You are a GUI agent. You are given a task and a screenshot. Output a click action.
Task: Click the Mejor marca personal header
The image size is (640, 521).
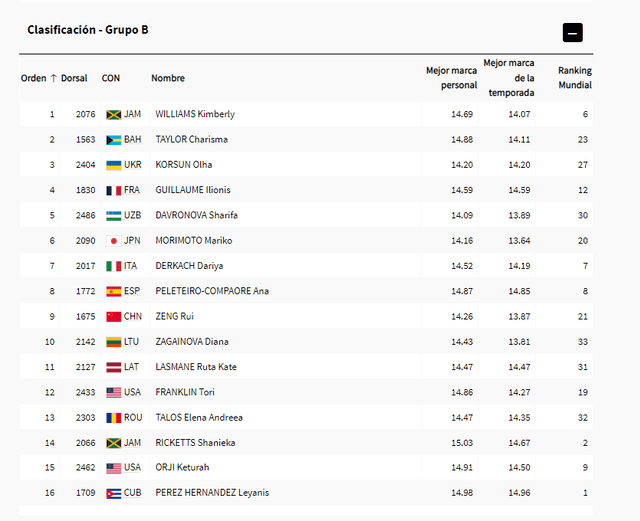pyautogui.click(x=451, y=78)
